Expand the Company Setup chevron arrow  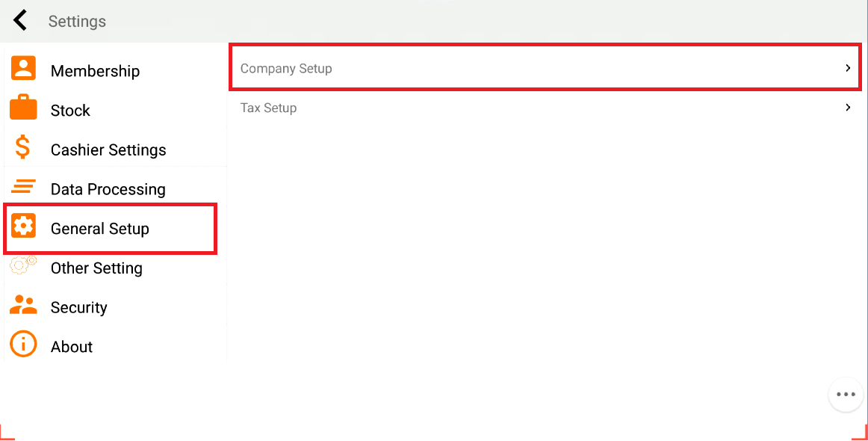point(848,68)
